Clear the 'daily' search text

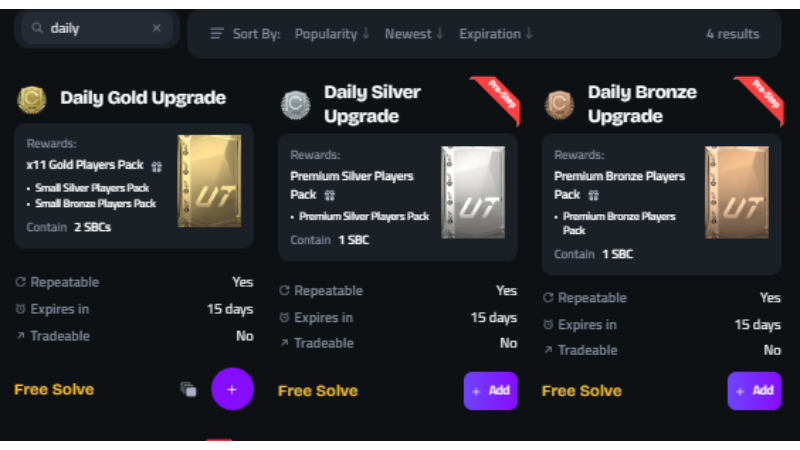pyautogui.click(x=156, y=29)
